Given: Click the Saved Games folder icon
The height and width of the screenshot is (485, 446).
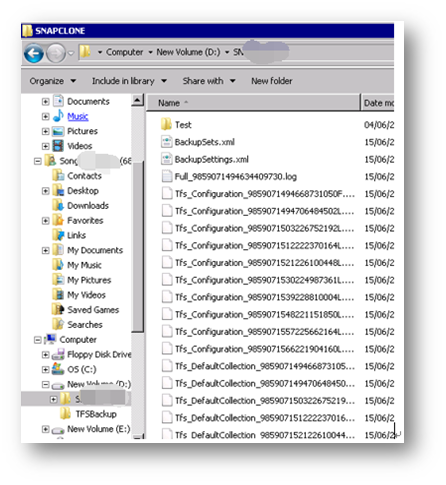Looking at the screenshot, I should pos(58,309).
